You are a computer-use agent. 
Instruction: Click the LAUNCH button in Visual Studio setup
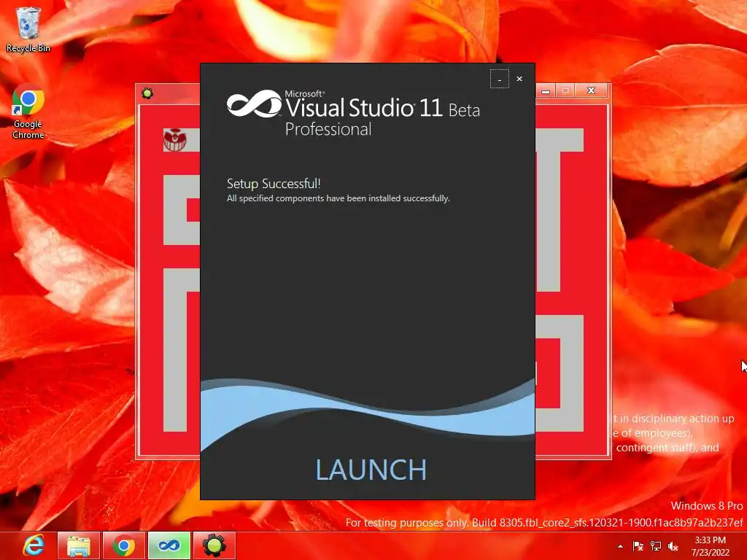[371, 470]
